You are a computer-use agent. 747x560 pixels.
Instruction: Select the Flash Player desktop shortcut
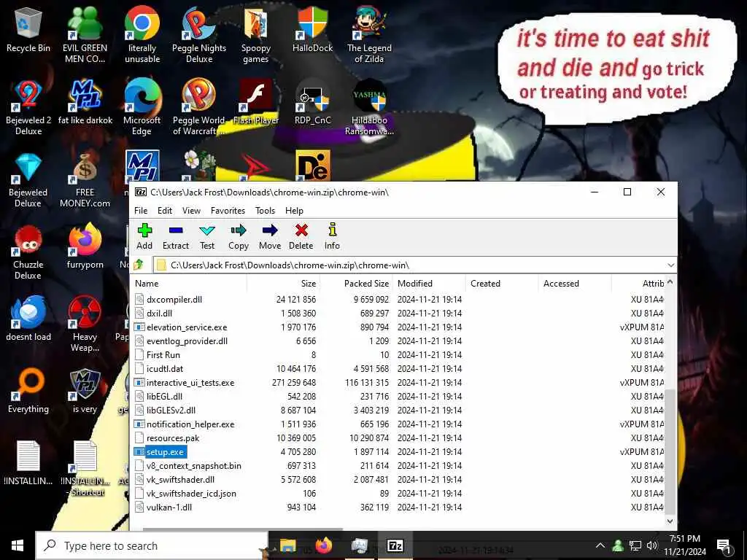point(256,103)
